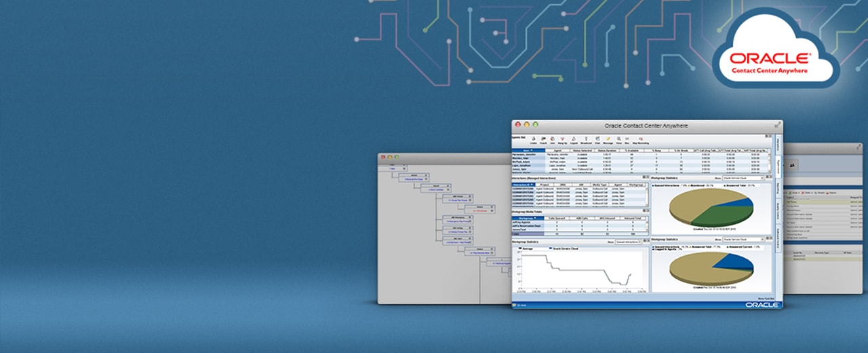Click the interactions table vertical scrollbar
The height and width of the screenshot is (353, 868).
click(647, 197)
